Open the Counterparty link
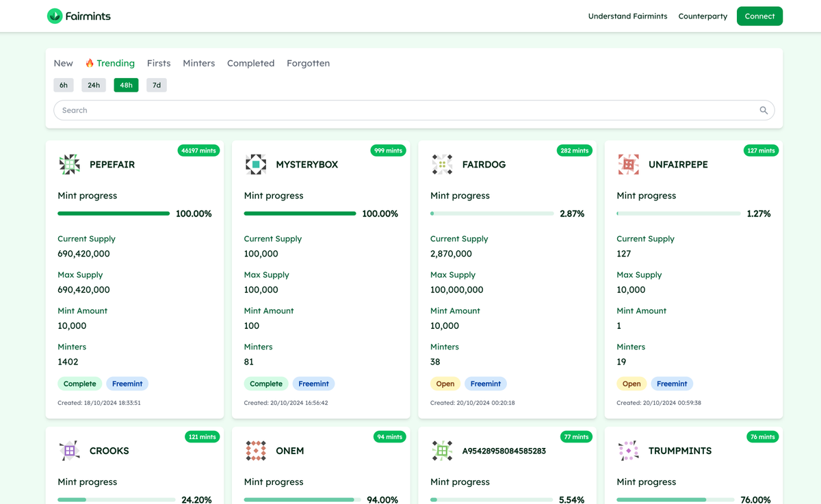The width and height of the screenshot is (821, 504). [703, 16]
